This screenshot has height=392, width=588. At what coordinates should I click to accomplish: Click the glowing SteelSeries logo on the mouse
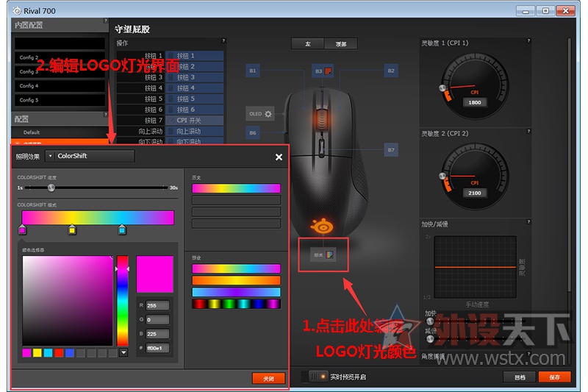[322, 227]
